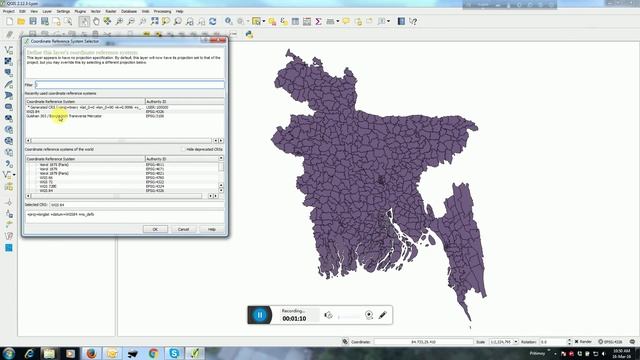Select WGS 72BE in world CRS list
The width and height of the screenshot is (640, 360).
pos(48,186)
